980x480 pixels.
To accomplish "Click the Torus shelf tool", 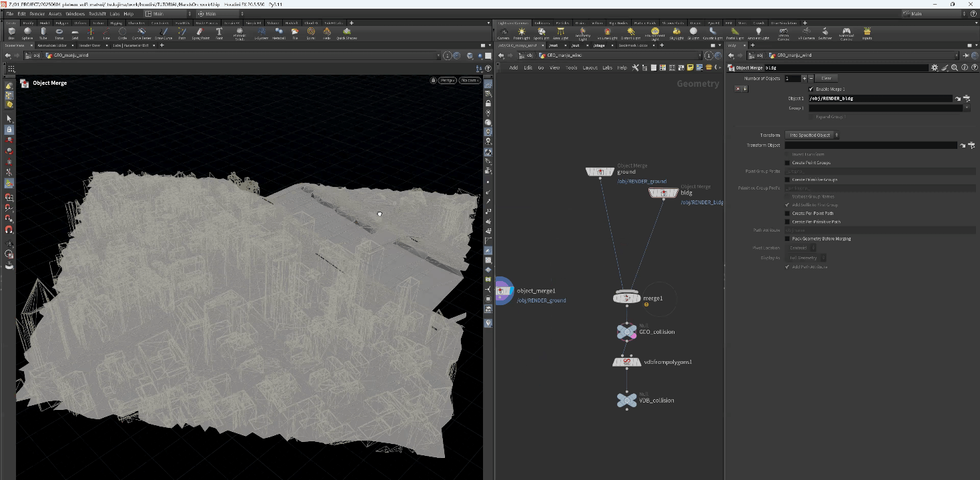I will tap(59, 32).
